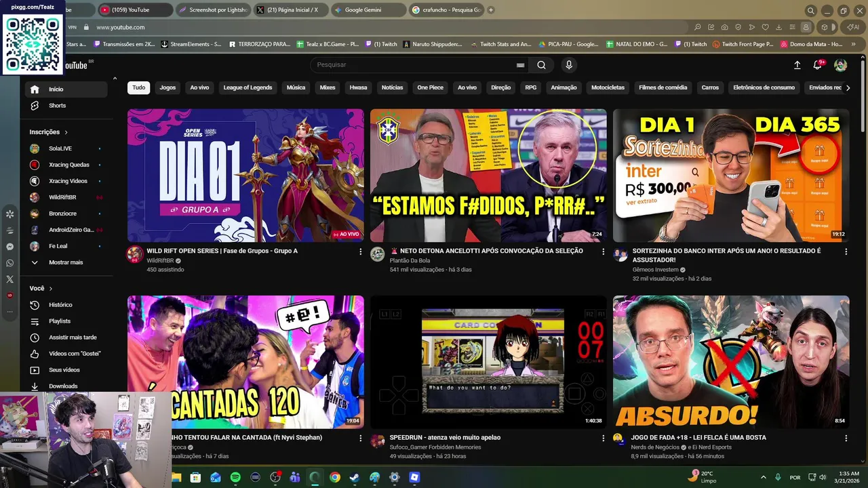Open Assistir mais tarde in sidebar
Viewport: 868px width, 488px height.
pyautogui.click(x=66, y=338)
